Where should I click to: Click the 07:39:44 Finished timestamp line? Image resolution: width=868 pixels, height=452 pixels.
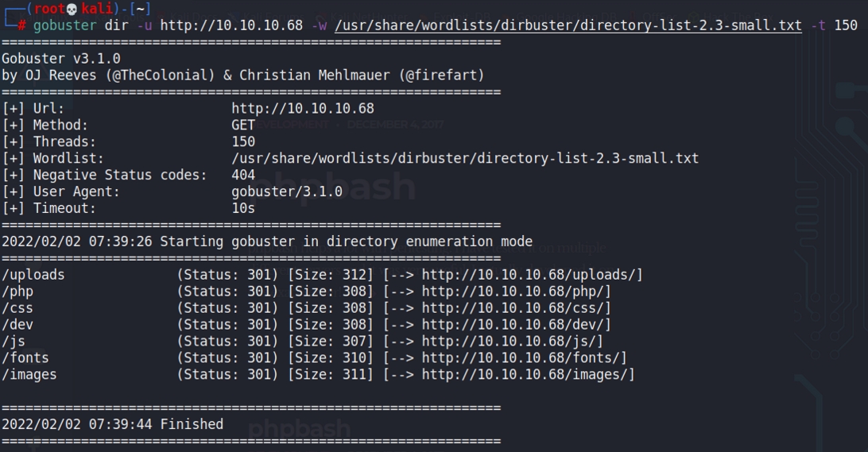(112, 424)
